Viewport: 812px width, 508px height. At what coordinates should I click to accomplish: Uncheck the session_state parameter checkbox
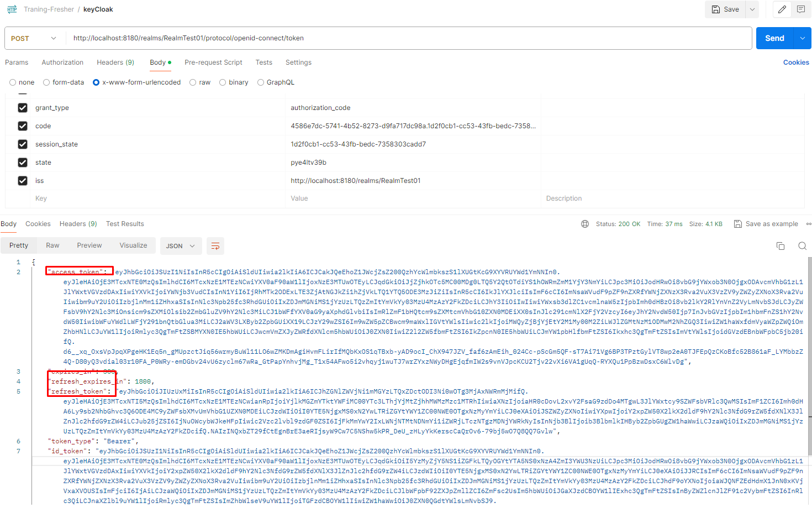click(x=23, y=144)
